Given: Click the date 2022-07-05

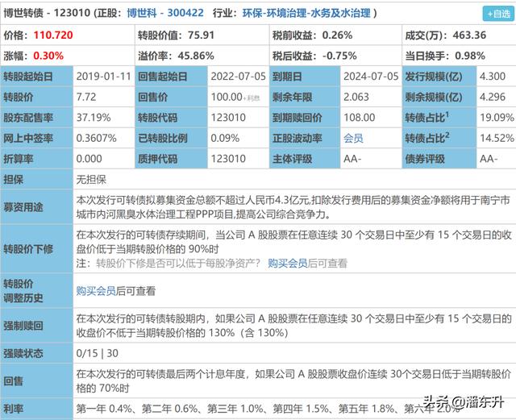Looking at the screenshot, I should [x=239, y=77].
